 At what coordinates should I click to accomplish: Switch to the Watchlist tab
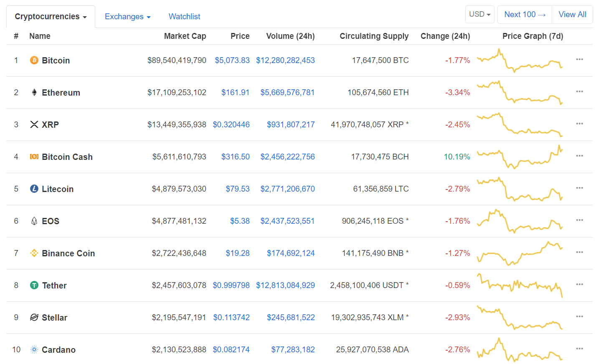pos(184,17)
